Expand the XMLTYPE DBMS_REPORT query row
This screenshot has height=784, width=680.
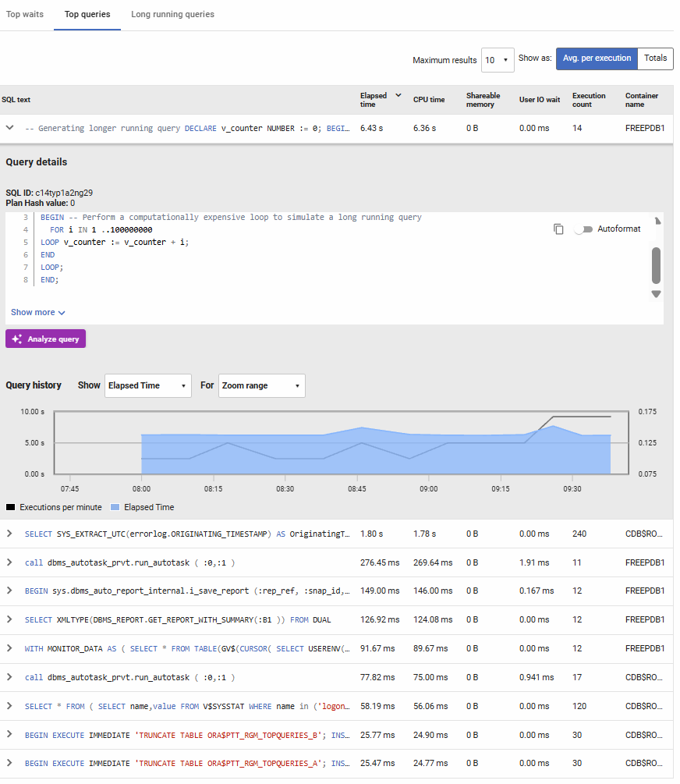(10, 619)
